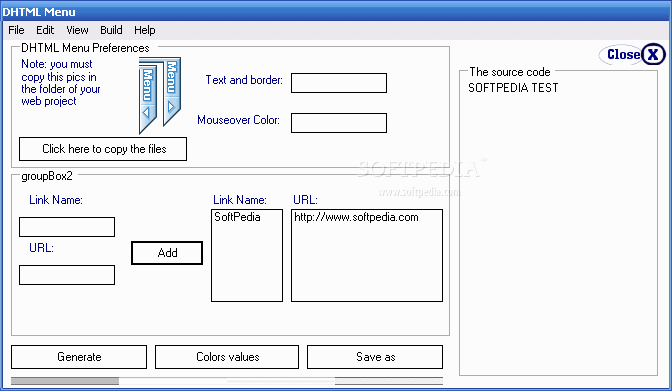Click the 'Click here to copy the files' button
The height and width of the screenshot is (391, 672).
pos(103,149)
